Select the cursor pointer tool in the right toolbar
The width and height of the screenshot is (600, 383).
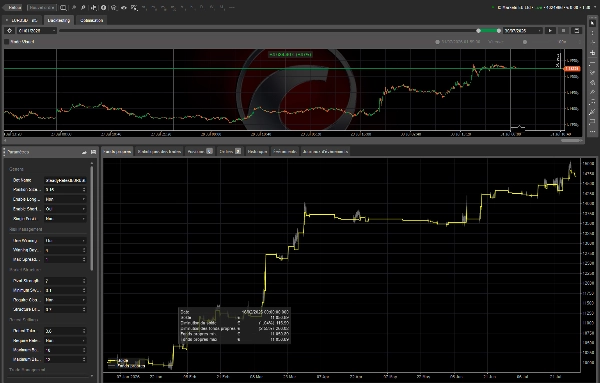click(592, 23)
